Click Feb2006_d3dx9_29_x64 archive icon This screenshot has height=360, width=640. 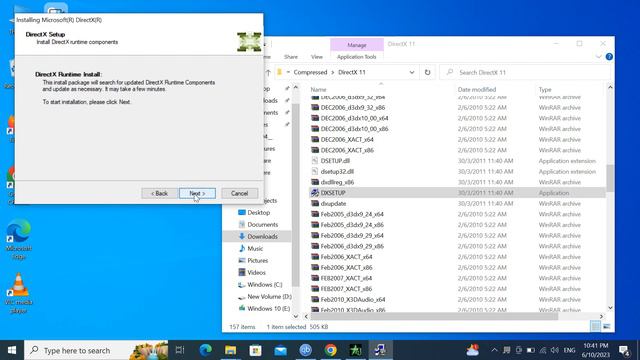[315, 235]
